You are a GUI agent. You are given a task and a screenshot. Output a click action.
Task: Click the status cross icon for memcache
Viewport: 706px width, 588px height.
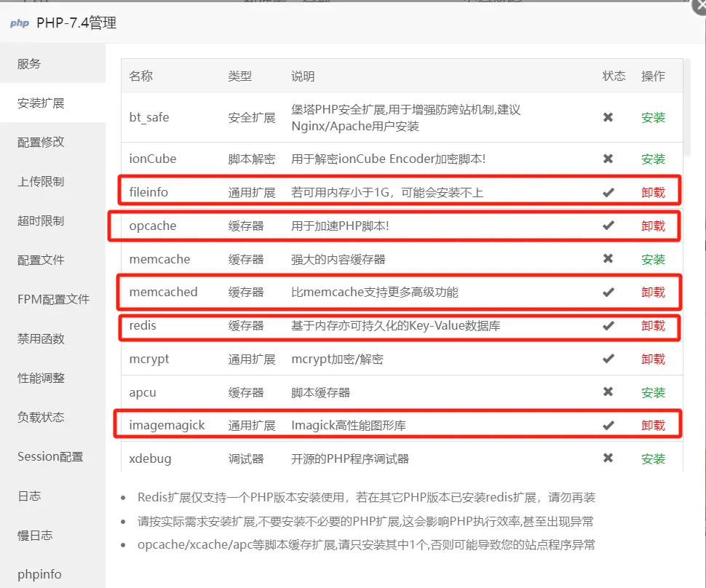click(x=608, y=258)
